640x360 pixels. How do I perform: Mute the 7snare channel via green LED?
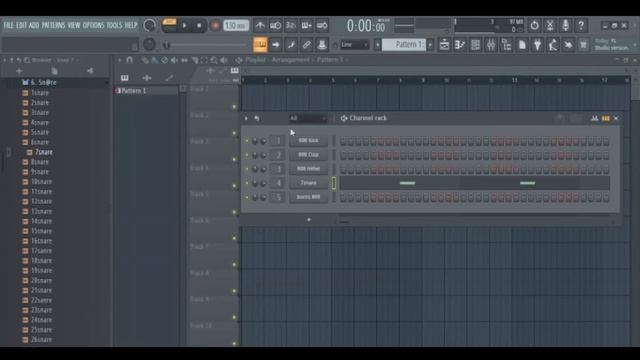click(x=247, y=183)
